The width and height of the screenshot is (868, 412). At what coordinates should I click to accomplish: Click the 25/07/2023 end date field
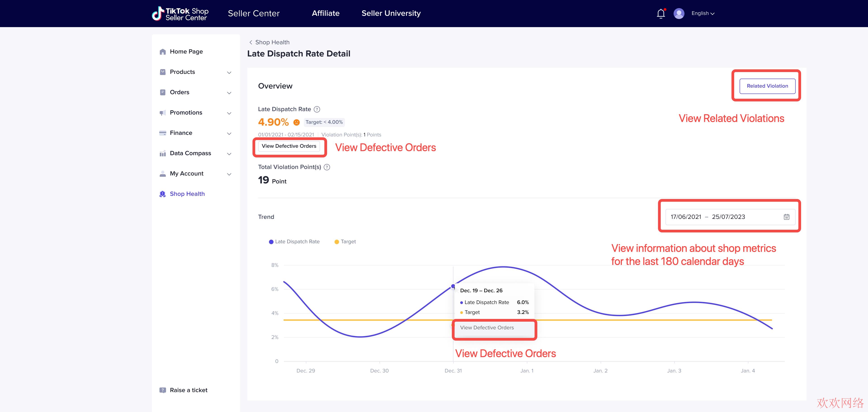coord(729,217)
